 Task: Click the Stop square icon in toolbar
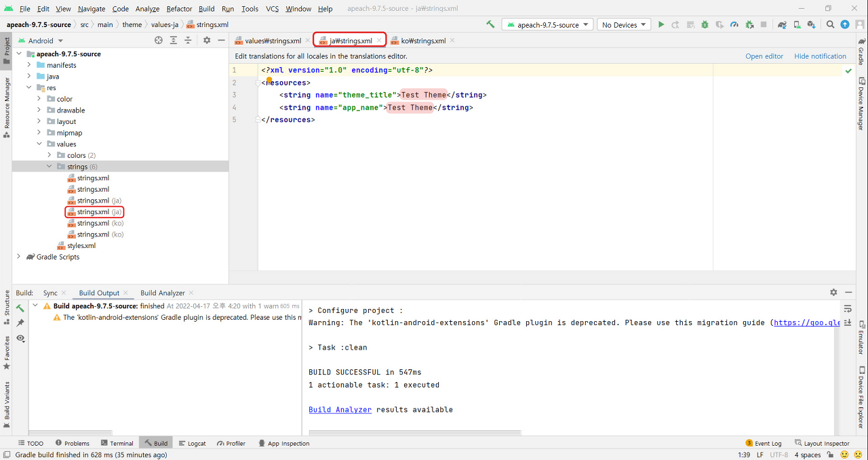point(764,24)
